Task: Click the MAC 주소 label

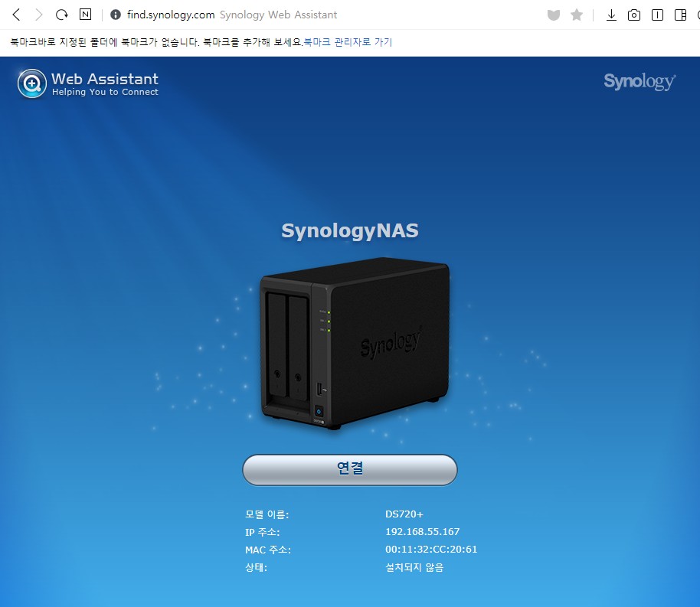Action: (268, 550)
